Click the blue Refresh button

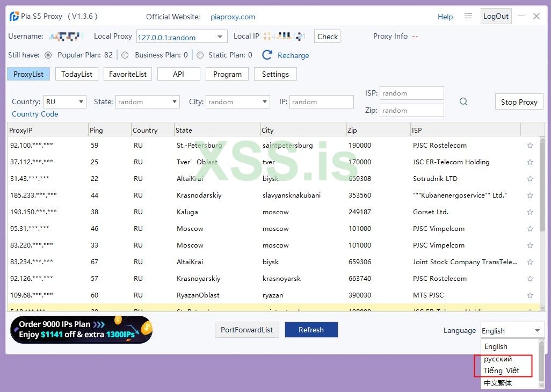[x=311, y=330]
